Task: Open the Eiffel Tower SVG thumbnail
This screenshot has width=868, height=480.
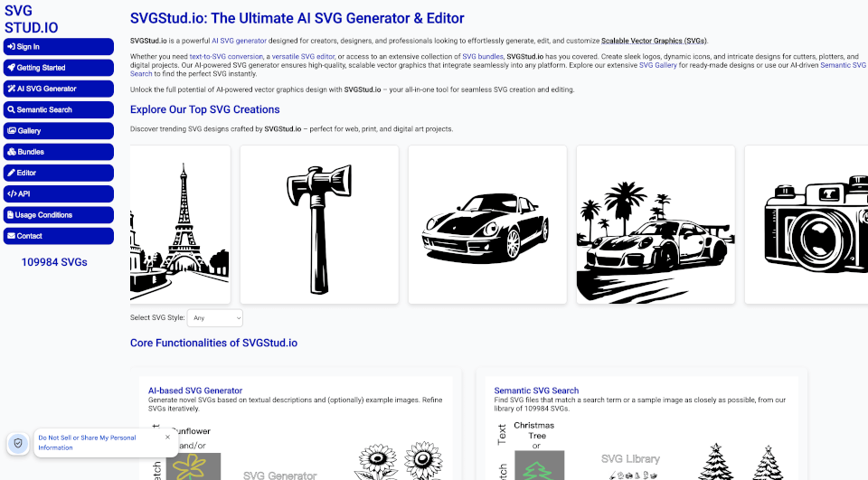Action: (x=180, y=225)
